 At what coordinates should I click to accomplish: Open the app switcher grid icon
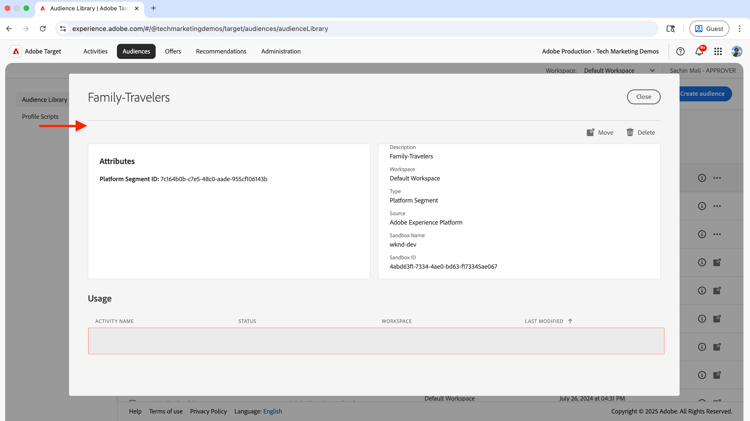[718, 51]
